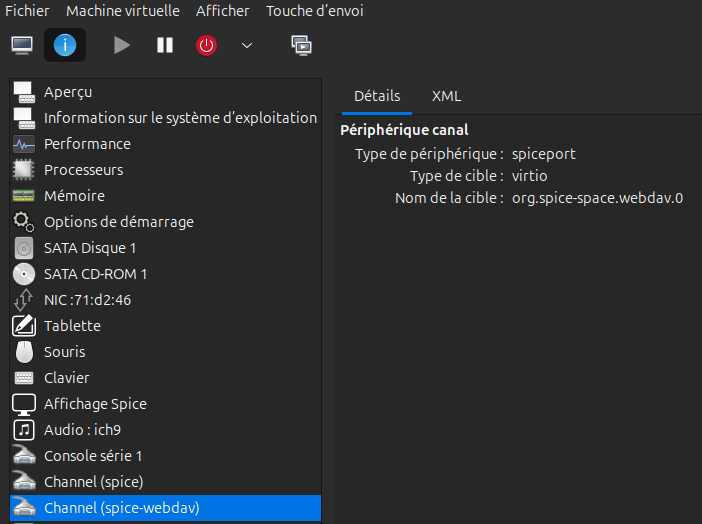Image resolution: width=702 pixels, height=524 pixels.
Task: Pause the virtual machine
Action: [165, 45]
